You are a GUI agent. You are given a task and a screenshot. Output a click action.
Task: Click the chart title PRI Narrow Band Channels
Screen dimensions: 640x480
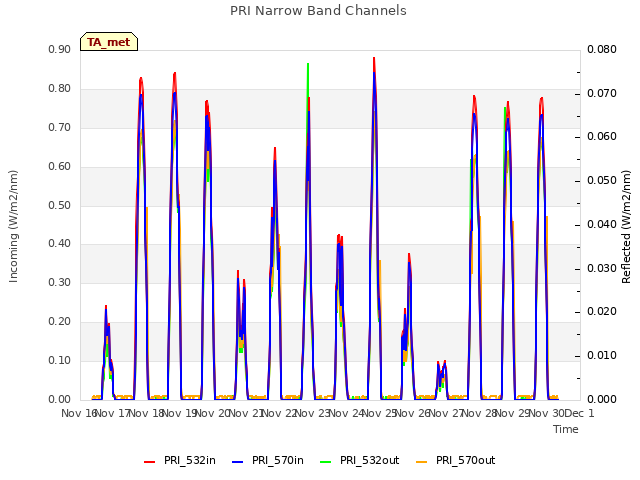tap(318, 11)
